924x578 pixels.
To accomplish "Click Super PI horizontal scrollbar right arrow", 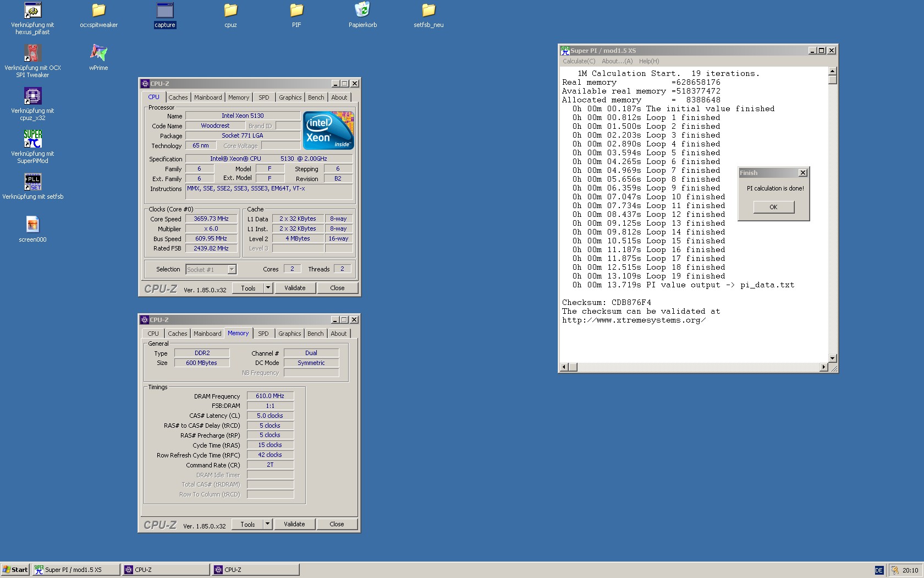I will tap(824, 367).
